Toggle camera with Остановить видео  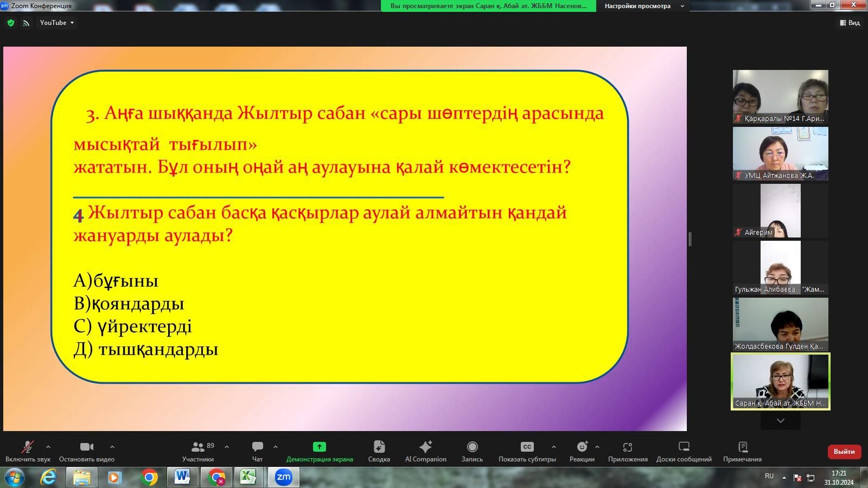click(x=87, y=451)
